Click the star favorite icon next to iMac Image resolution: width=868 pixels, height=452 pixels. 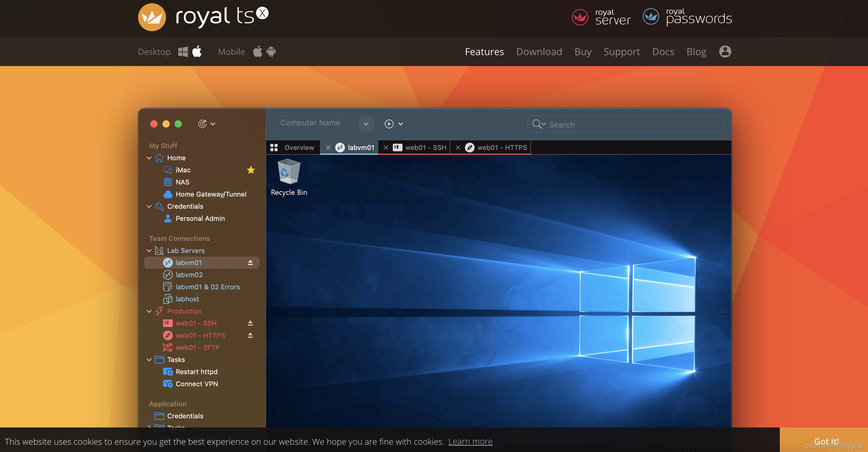[251, 170]
